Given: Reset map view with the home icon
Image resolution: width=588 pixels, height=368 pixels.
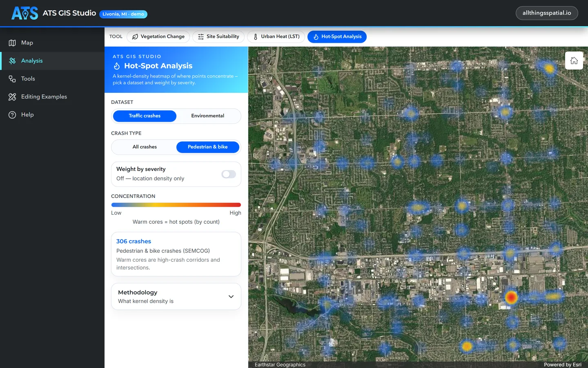Looking at the screenshot, I should point(574,61).
